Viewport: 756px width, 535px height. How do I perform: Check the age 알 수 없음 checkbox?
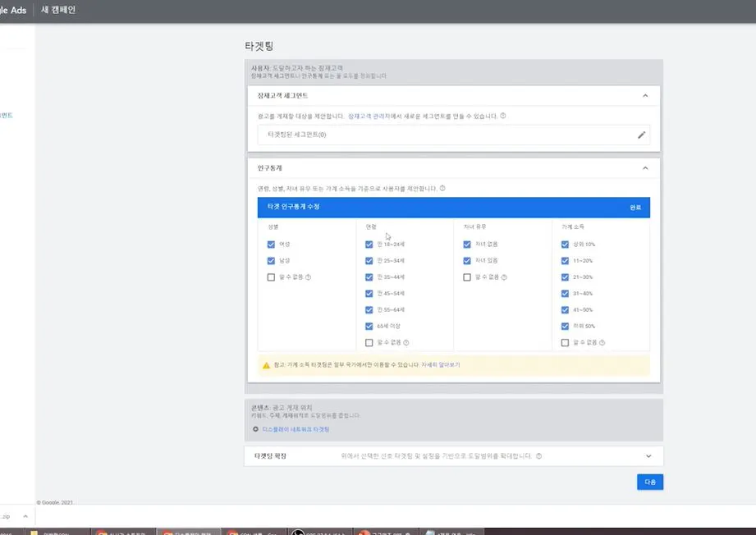369,343
